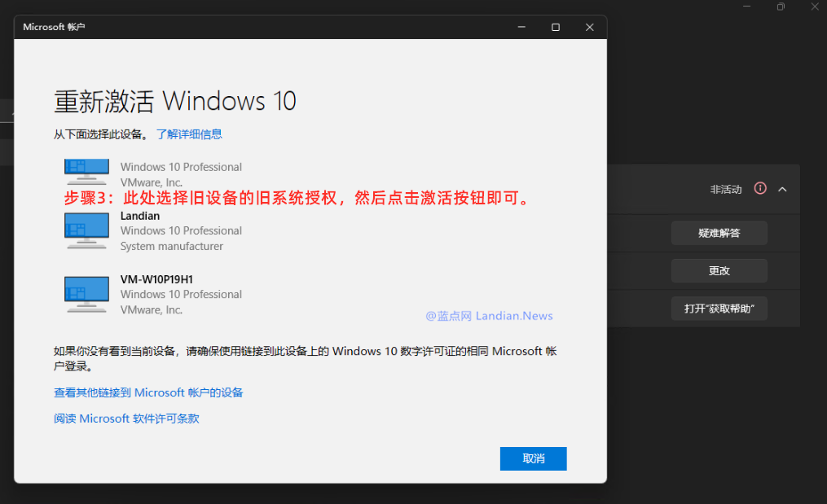Maximize the Microsoft 帐户 dialog
The width and height of the screenshot is (827, 504).
coord(556,28)
